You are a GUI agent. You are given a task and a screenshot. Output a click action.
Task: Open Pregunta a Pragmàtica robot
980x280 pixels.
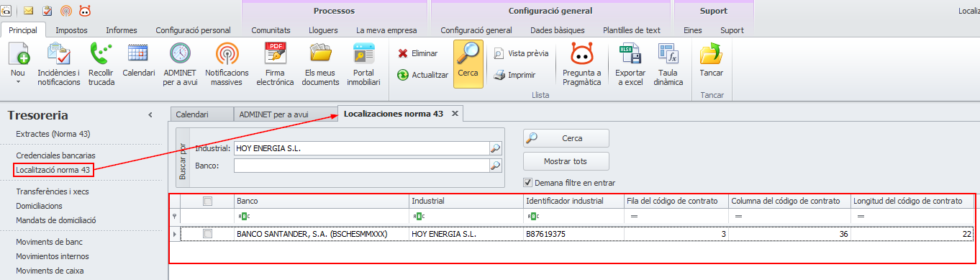pos(581,65)
